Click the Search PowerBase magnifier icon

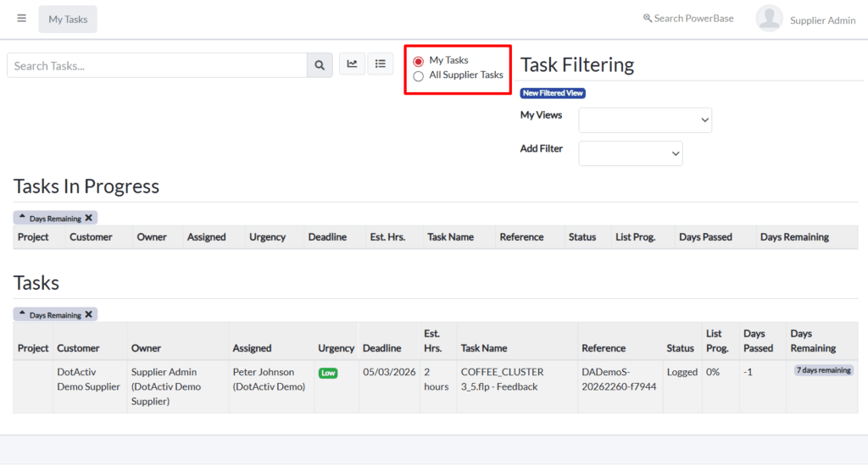648,19
